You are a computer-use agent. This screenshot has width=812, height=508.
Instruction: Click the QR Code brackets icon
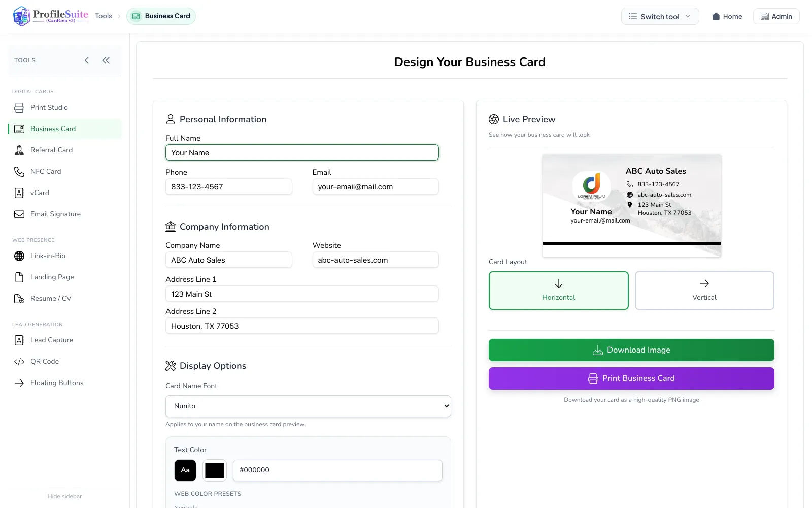point(19,361)
